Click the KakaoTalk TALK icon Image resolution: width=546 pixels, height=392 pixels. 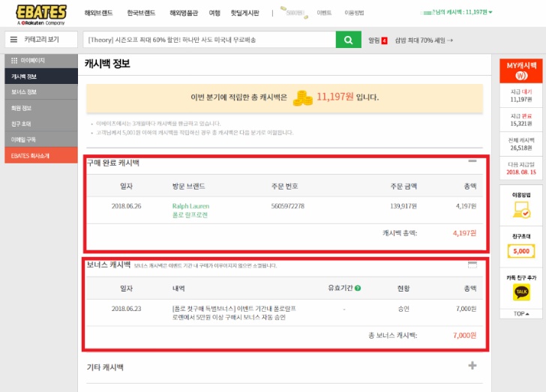521,292
